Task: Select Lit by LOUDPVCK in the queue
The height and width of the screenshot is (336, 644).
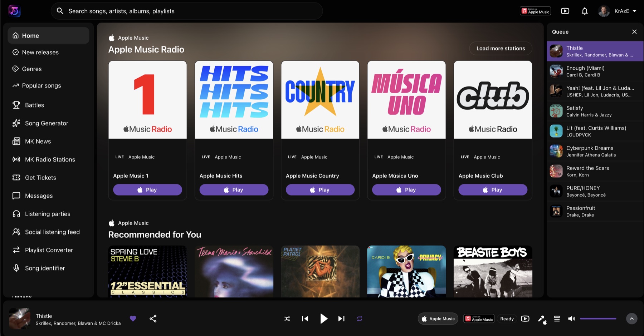Action: [x=595, y=131]
